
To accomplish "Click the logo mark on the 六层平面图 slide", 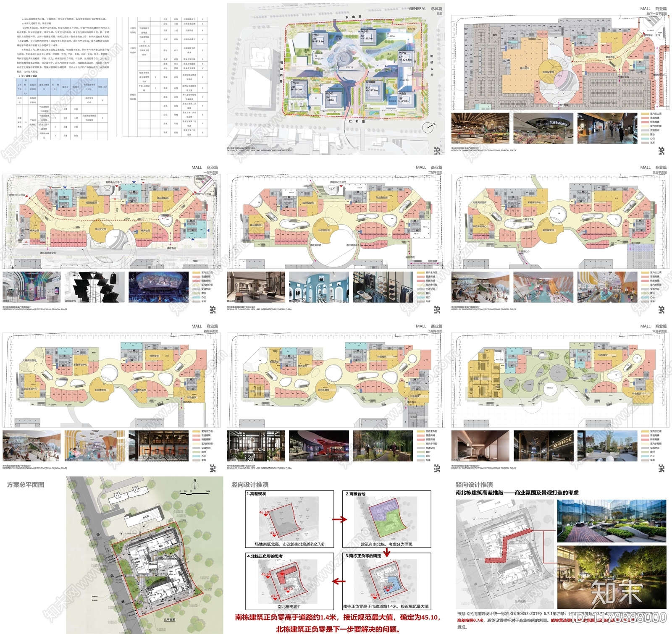I will [661, 469].
